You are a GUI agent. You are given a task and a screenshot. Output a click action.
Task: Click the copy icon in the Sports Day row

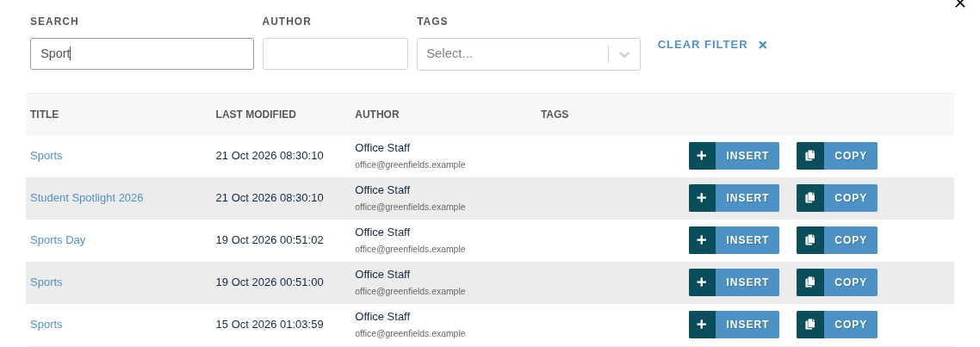(810, 240)
